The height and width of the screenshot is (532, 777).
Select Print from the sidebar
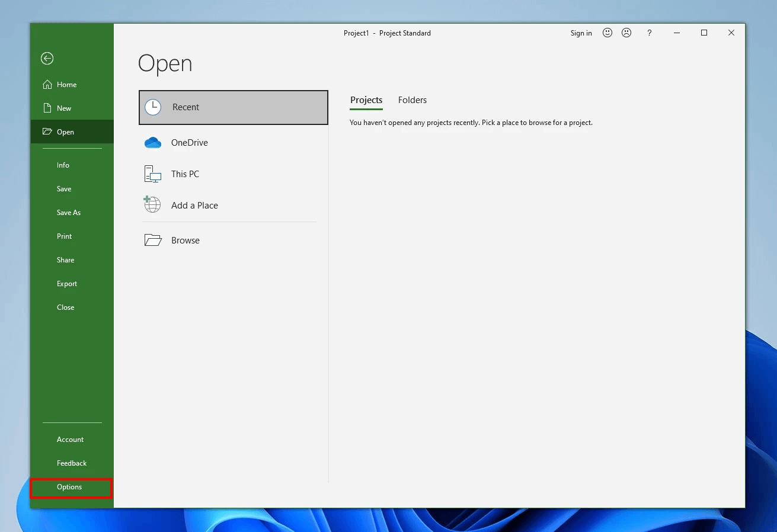pos(64,236)
